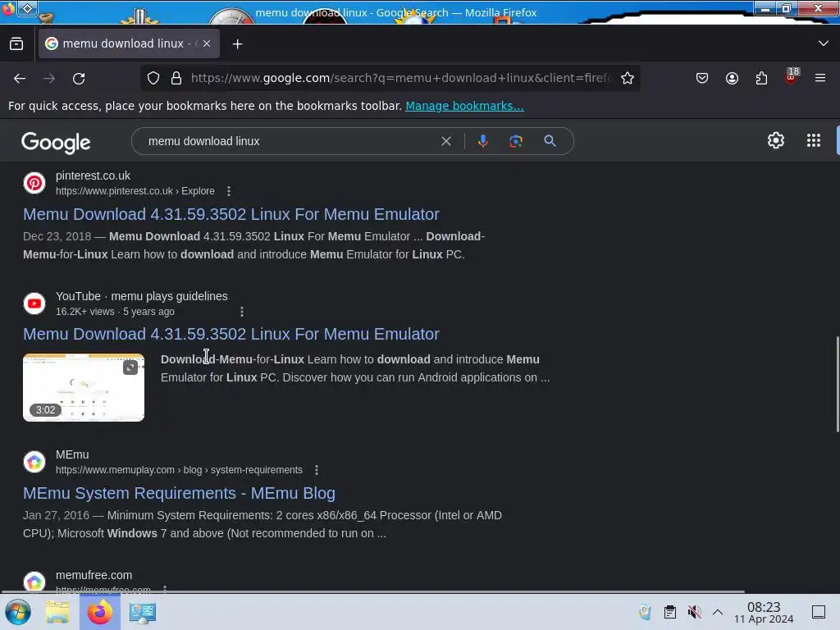Screen dimensions: 840x630
Task: Open more options for the pinterest.co.uk result
Action: tap(229, 191)
